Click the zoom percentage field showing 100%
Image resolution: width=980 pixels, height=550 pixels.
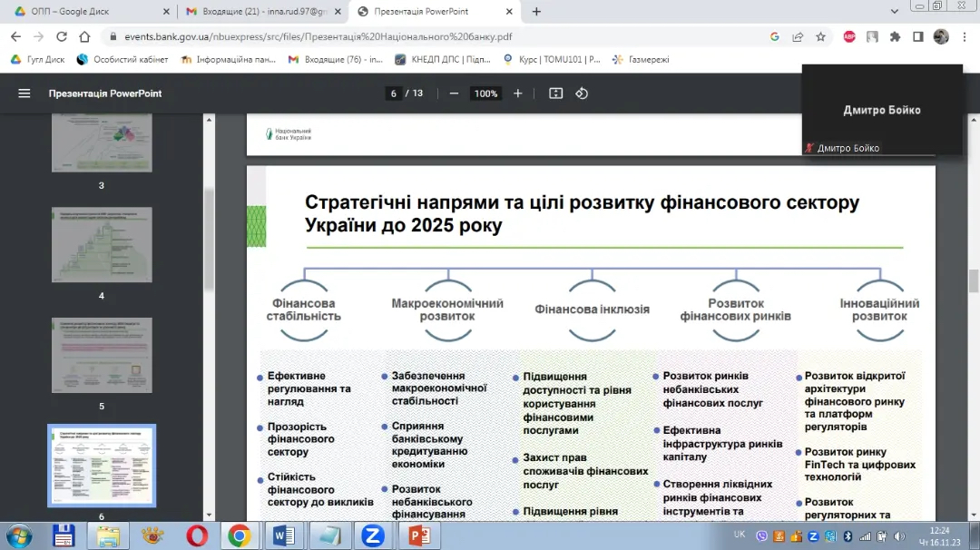click(x=485, y=93)
